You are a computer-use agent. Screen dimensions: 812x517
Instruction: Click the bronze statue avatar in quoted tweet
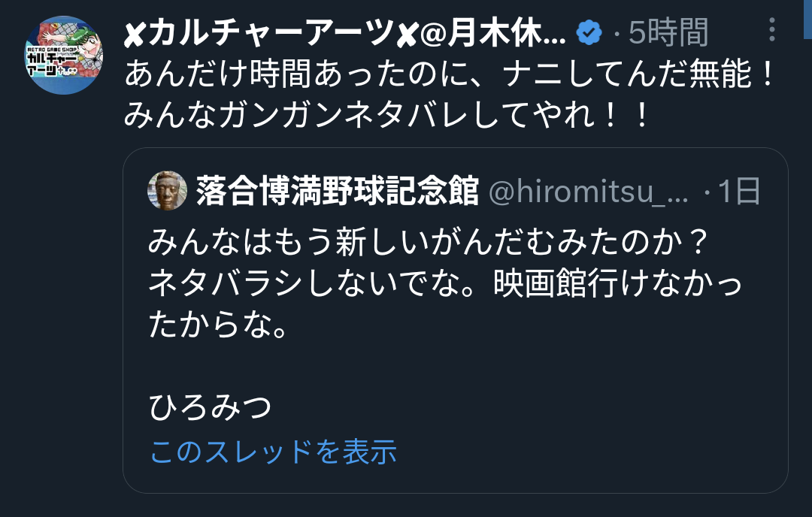click(x=167, y=190)
